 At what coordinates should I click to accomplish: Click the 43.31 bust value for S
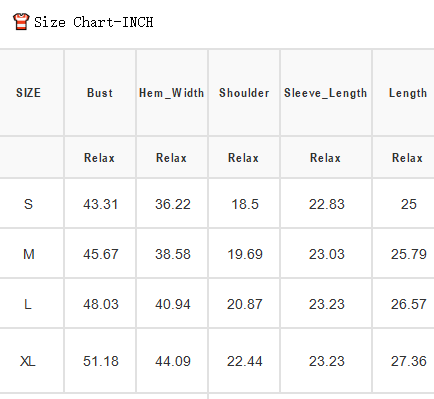[100, 204]
